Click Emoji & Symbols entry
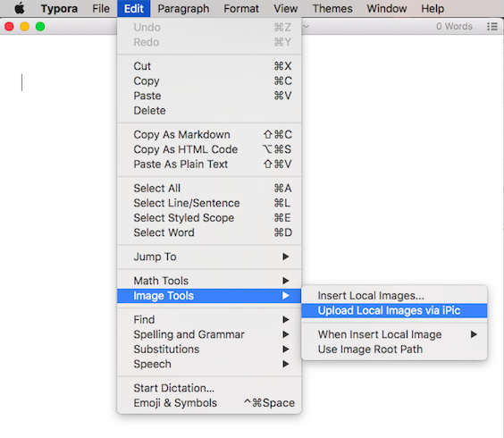The width and height of the screenshot is (504, 438). [209, 402]
